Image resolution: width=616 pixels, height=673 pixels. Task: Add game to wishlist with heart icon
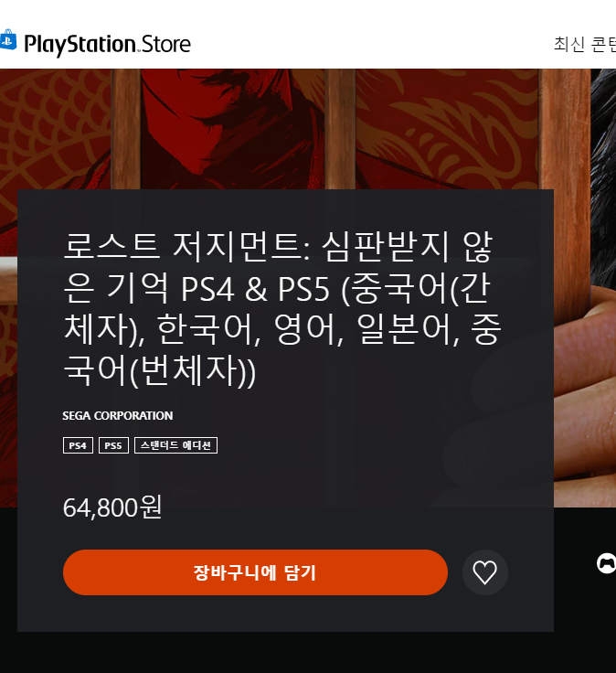tap(484, 572)
